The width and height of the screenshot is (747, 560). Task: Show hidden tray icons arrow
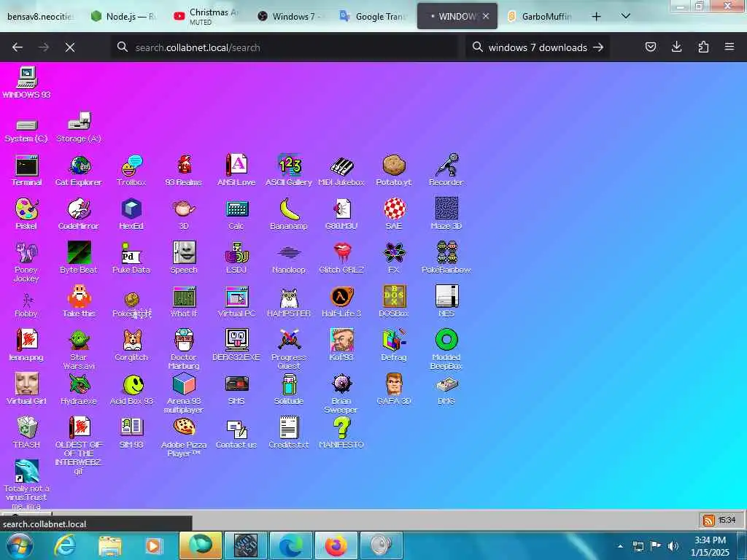point(620,545)
